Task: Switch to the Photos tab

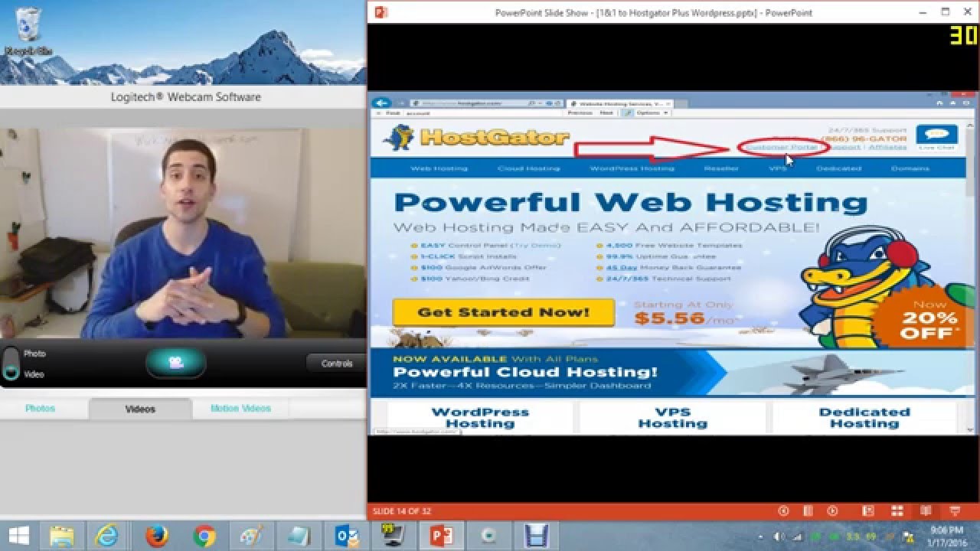Action: (x=40, y=409)
